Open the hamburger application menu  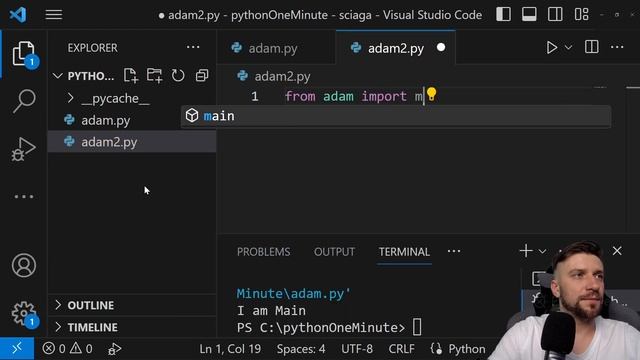53,15
